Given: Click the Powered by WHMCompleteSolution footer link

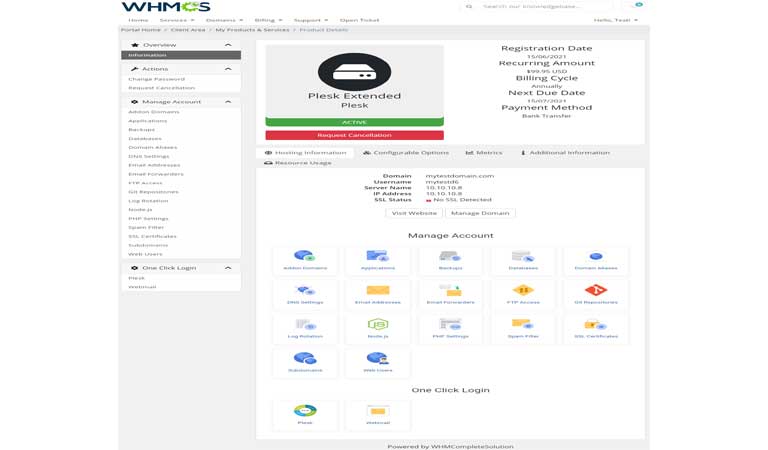Looking at the screenshot, I should pyautogui.click(x=450, y=447).
